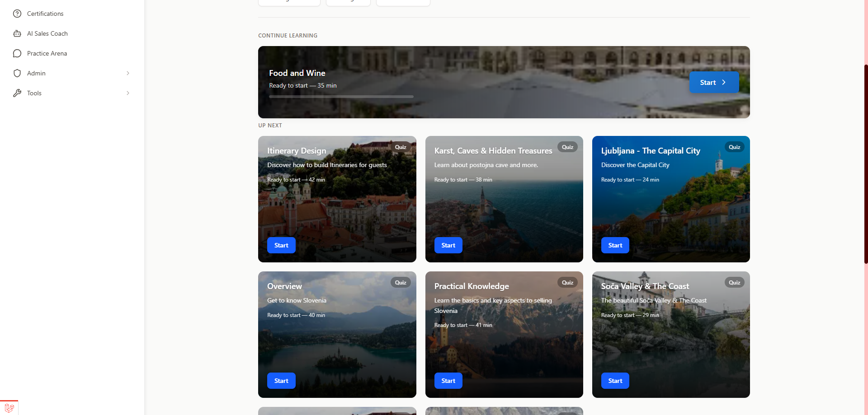
Task: Click the Quiz badge on Ljubljana card
Action: tap(734, 147)
